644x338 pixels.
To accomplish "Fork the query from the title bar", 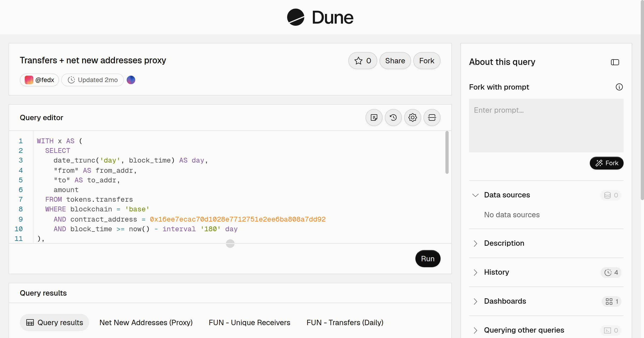I will [427, 61].
